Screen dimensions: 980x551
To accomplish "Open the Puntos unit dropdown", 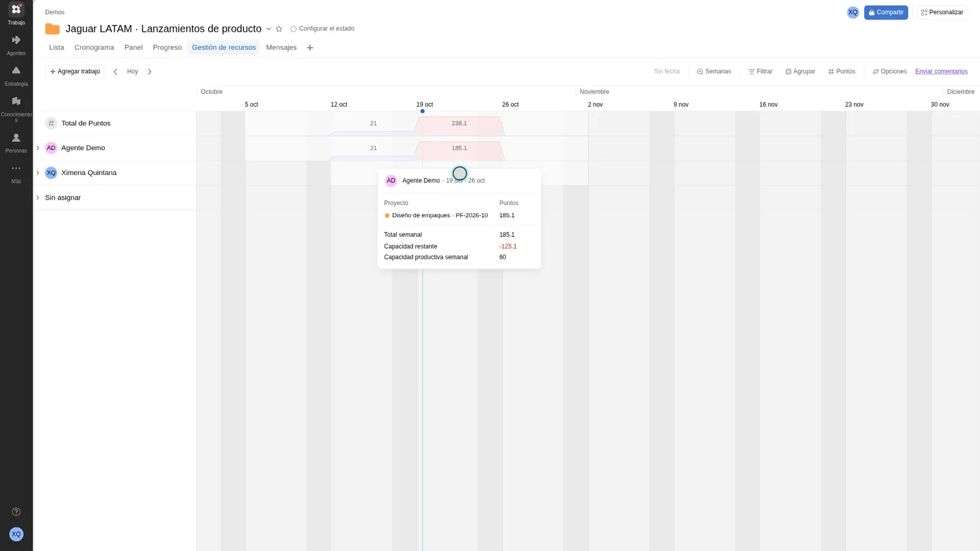I will [842, 72].
